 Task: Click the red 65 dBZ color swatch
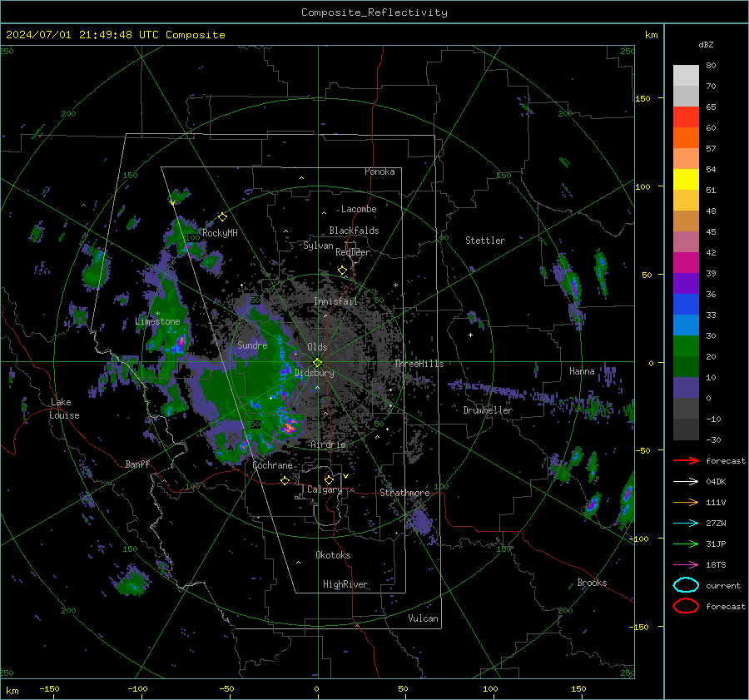pyautogui.click(x=686, y=117)
